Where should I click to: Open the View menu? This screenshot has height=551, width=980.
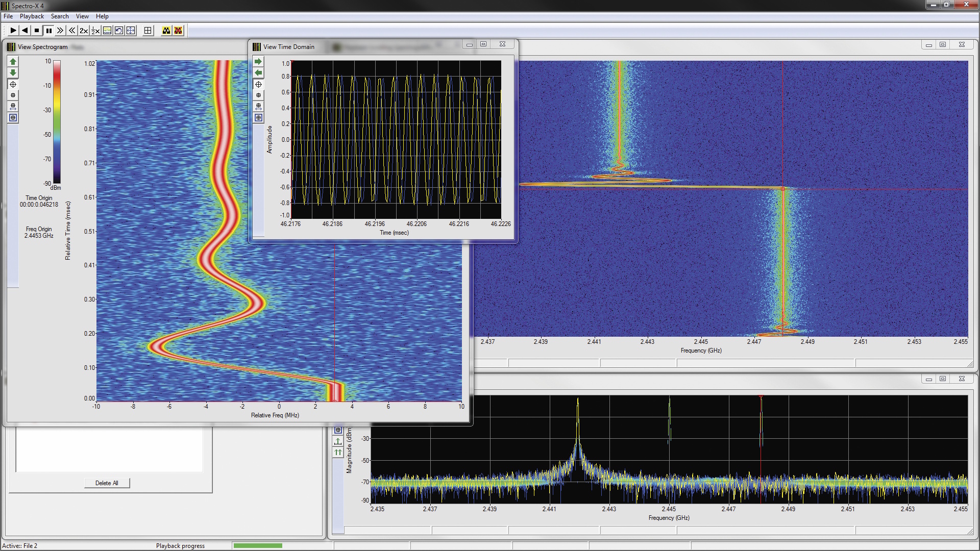(x=82, y=16)
